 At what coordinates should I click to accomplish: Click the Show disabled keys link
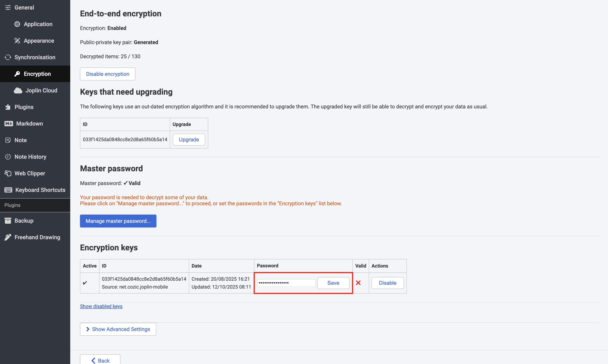(x=101, y=306)
